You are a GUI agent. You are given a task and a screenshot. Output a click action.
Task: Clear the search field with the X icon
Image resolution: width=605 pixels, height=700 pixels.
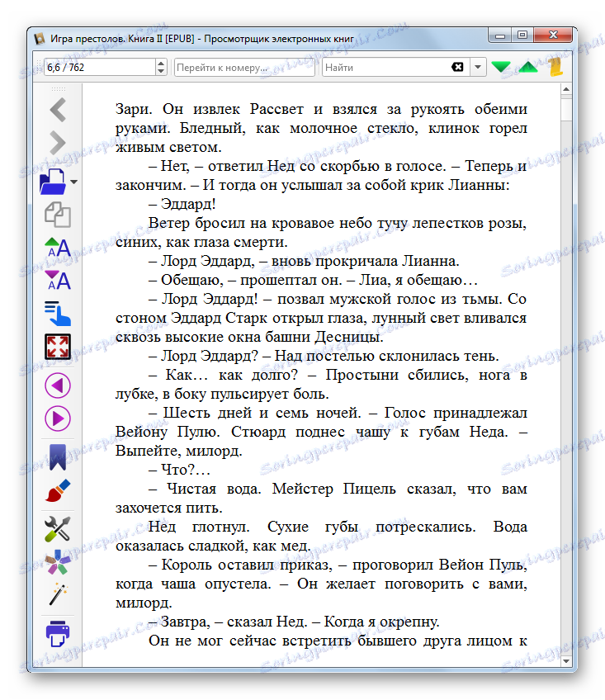point(457,68)
